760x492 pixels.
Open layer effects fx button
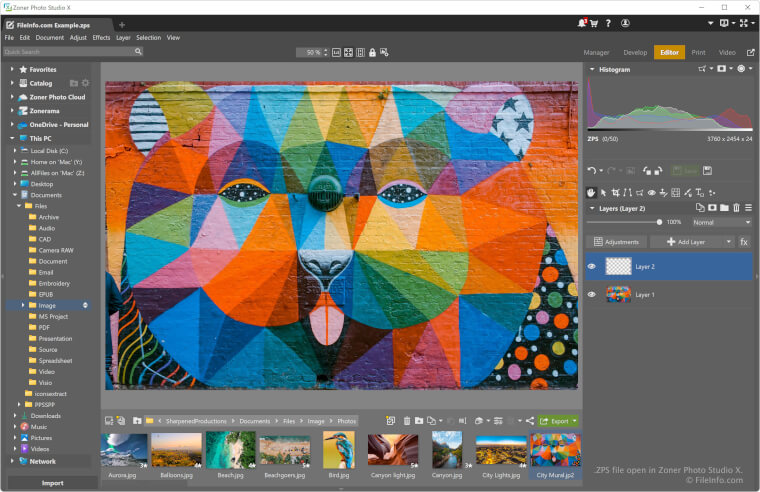(744, 242)
